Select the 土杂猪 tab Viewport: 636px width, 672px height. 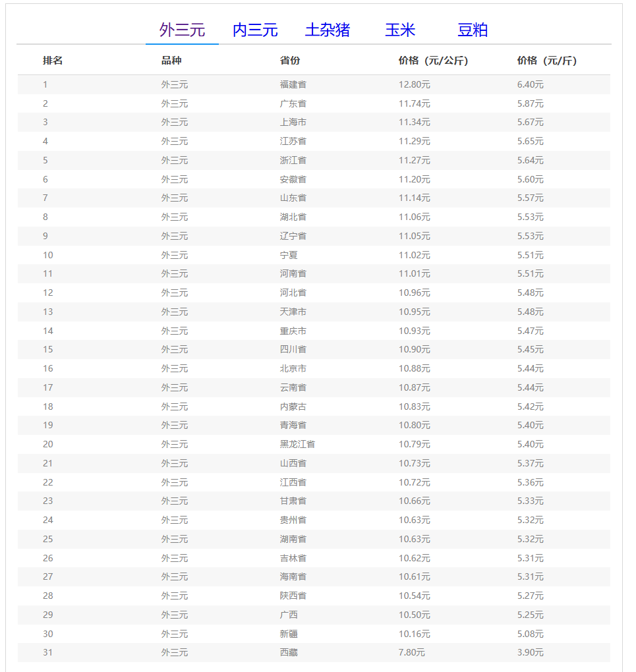coord(328,30)
